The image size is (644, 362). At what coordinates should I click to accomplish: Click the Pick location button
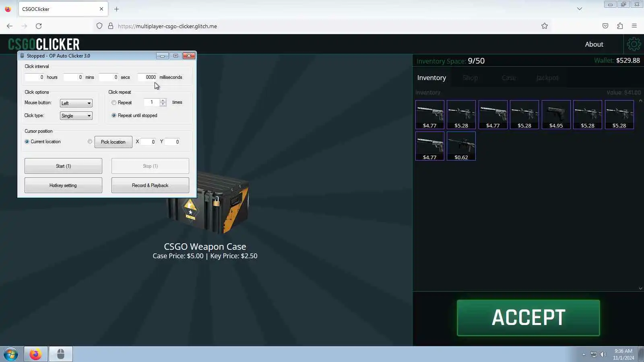[x=113, y=142]
